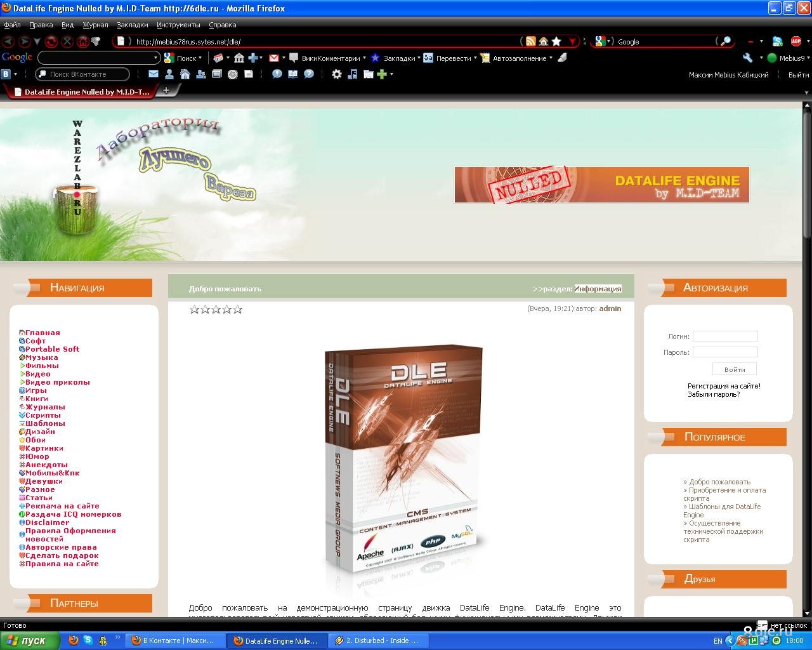Click the Забыли пароль? link
The height and width of the screenshot is (650, 812).
tap(714, 394)
